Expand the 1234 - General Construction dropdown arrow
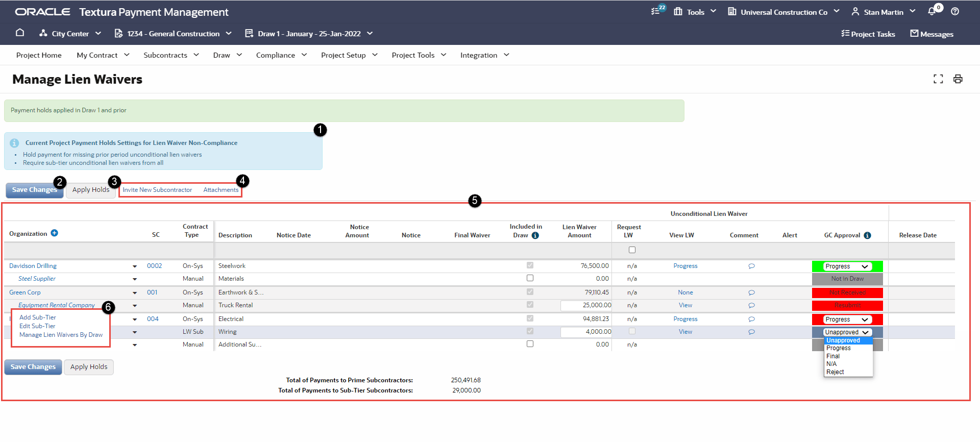This screenshot has height=442, width=980. click(229, 33)
